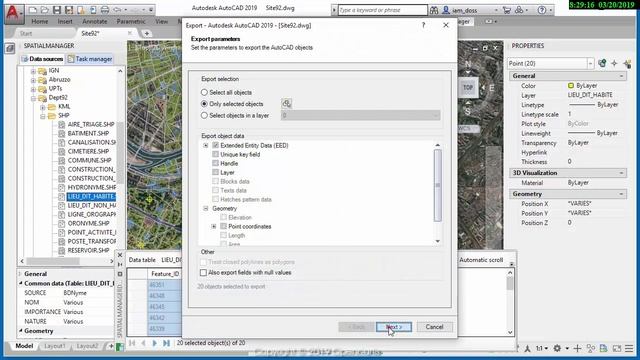Screen dimensions: 640x360
Task: Switch to the Task manager tab
Action: [x=90, y=59]
